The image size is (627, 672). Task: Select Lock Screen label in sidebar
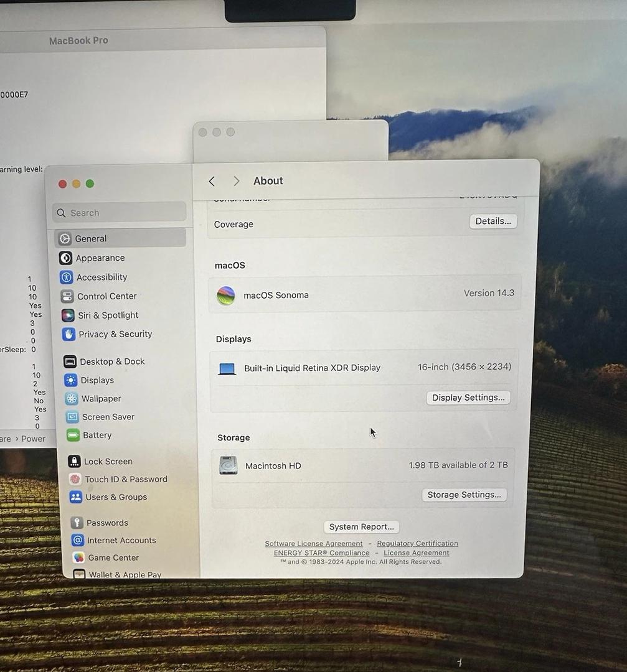(108, 461)
